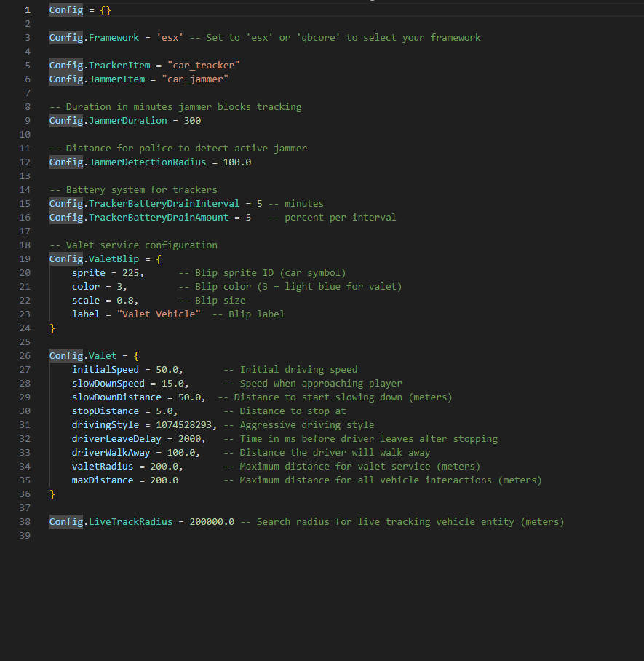
Task: Click the color key on line 21
Action: point(86,287)
